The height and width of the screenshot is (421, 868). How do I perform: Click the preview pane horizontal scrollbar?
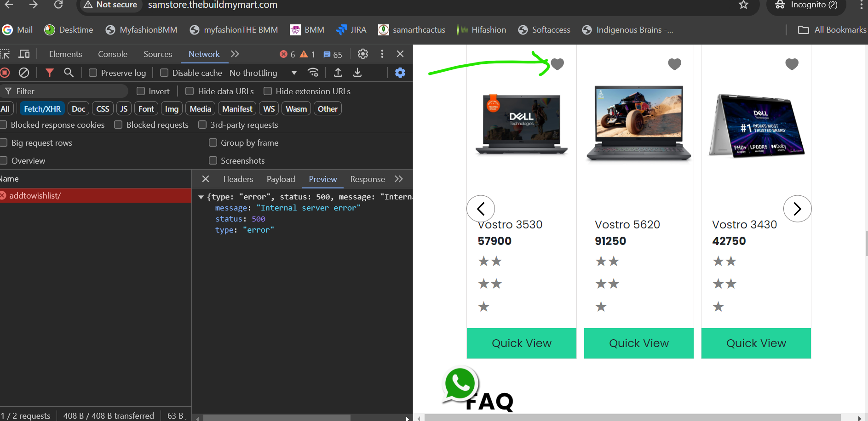click(x=277, y=417)
